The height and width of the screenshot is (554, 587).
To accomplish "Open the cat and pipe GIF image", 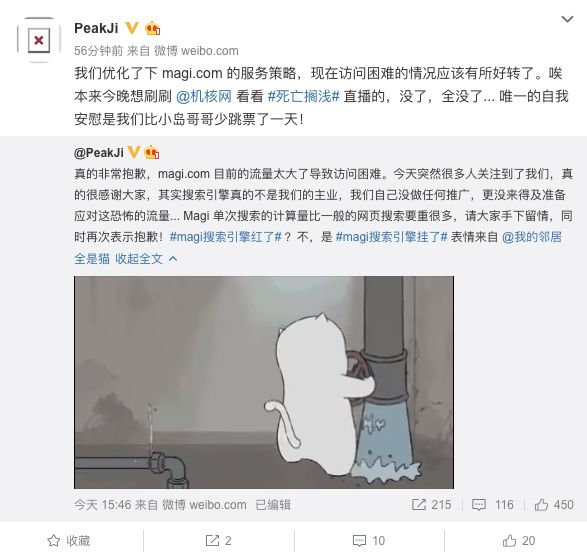I will point(264,382).
